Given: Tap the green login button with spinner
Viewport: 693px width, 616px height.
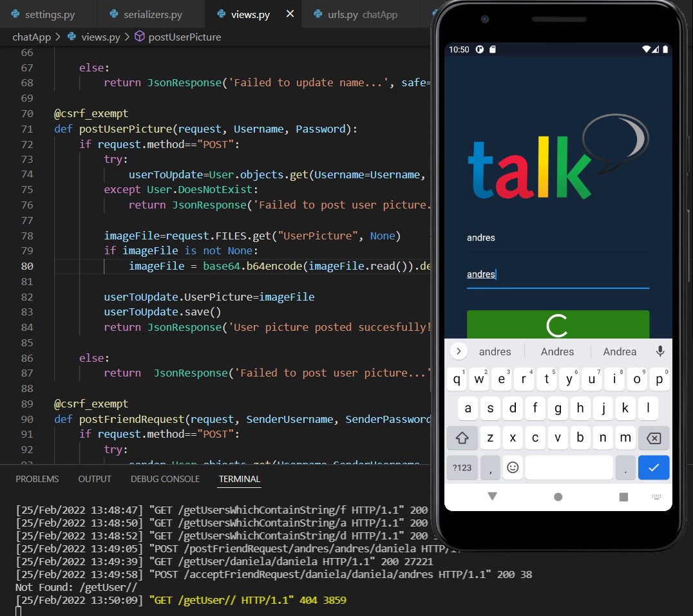Looking at the screenshot, I should coord(558,324).
